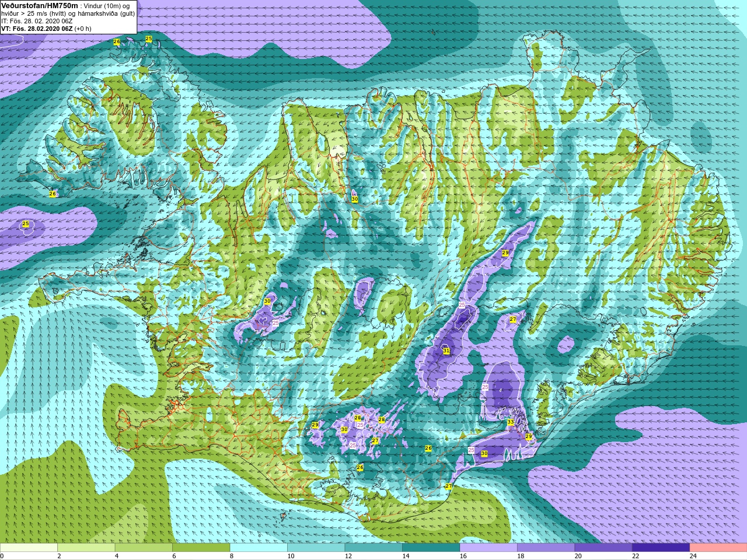Click the dark indigo 22–24 legend swatch
Image resolution: width=747 pixels, height=560 pixels.
point(661,548)
